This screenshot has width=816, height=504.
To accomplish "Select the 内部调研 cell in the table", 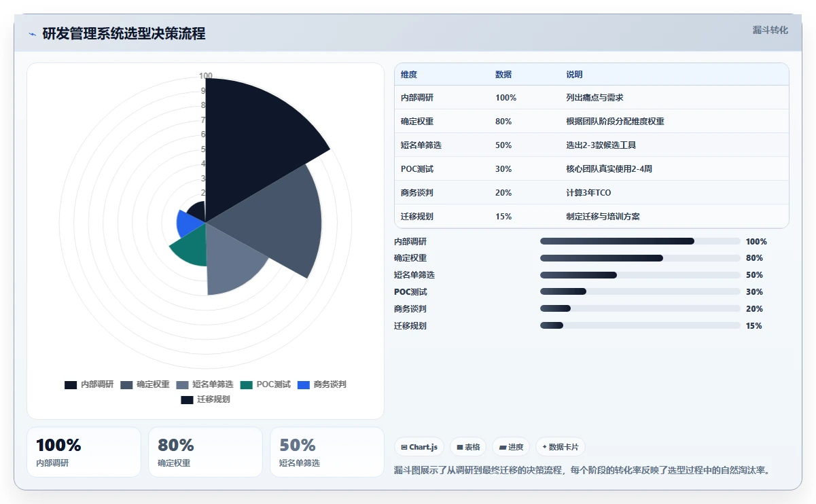I will [417, 98].
